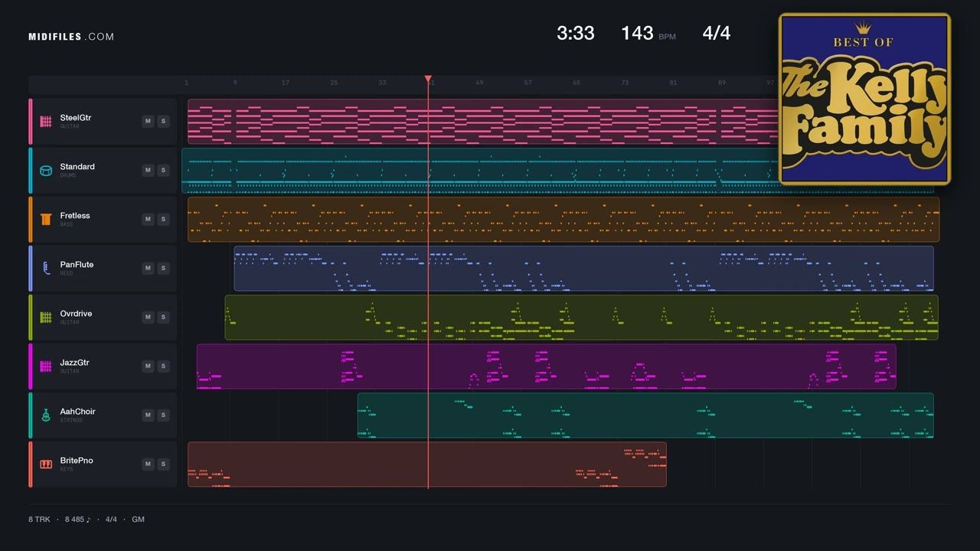Jump to bar 57 on the ruler
Screen dimensions: 980x551
pyautogui.click(x=528, y=83)
